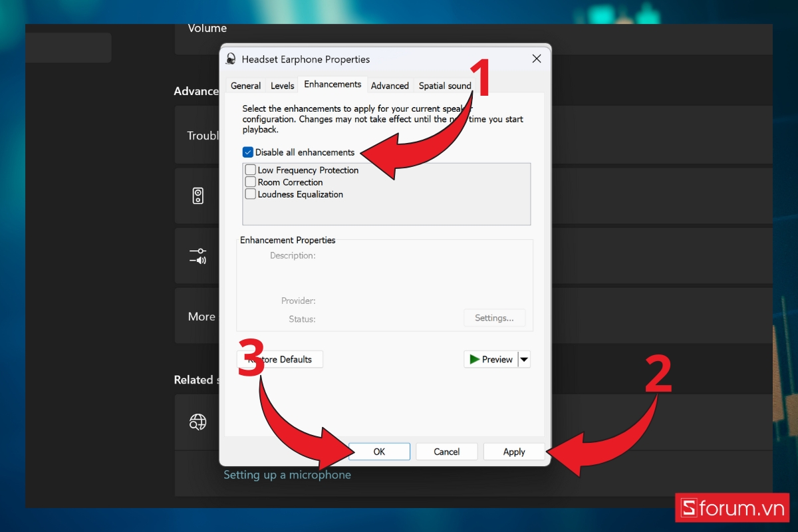
Task: Open the Preview dropdown arrow
Action: pos(524,360)
